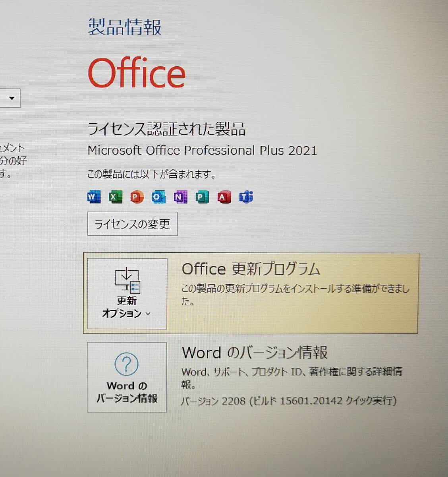Image resolution: width=448 pixels, height=477 pixels.
Task: Click the Teams app icon
Action: 246,197
